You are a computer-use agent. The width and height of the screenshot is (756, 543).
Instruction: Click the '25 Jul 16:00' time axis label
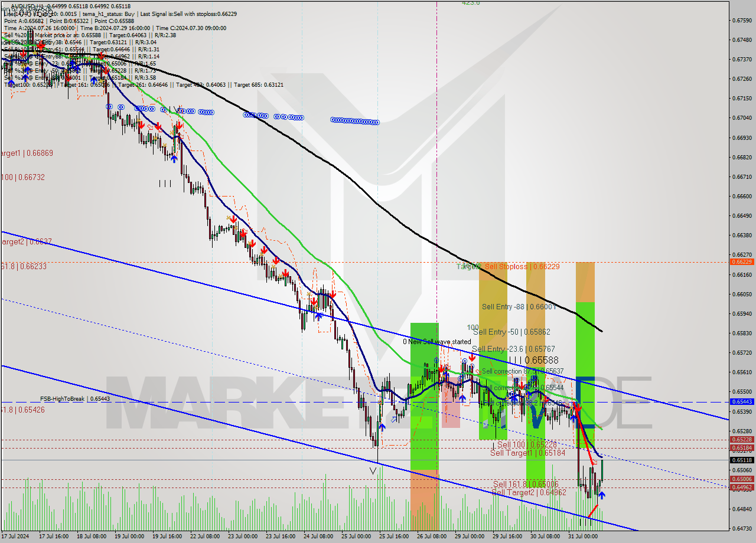tap(393, 537)
